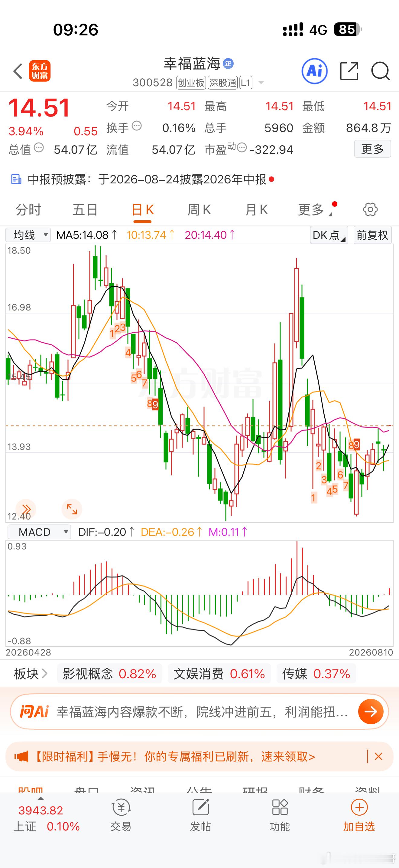Tap the info icon beside 换手
The image size is (399, 868).
(x=137, y=126)
